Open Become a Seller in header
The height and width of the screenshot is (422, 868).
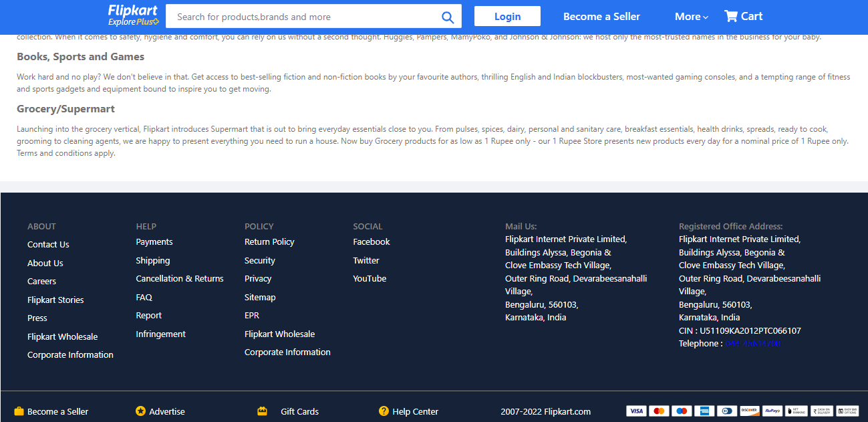tap(601, 17)
